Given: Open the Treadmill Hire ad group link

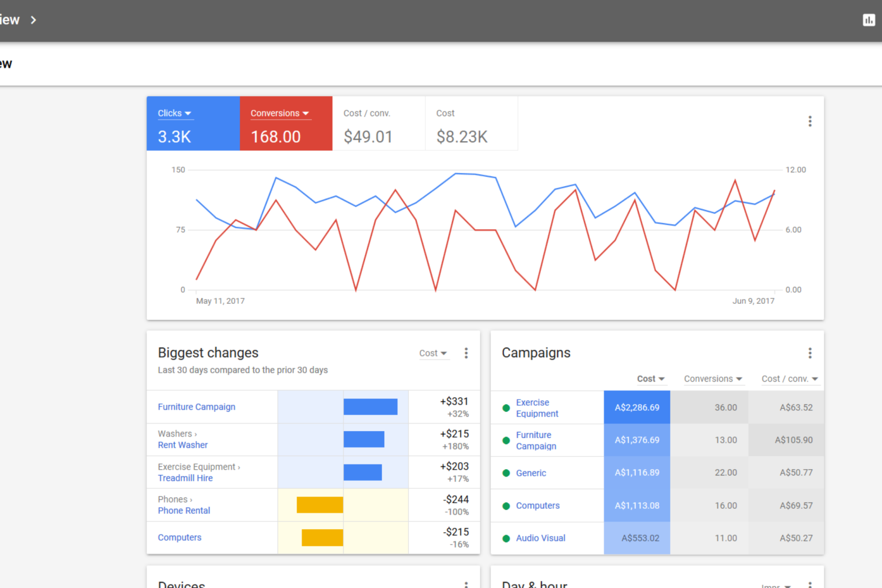Looking at the screenshot, I should (x=185, y=478).
